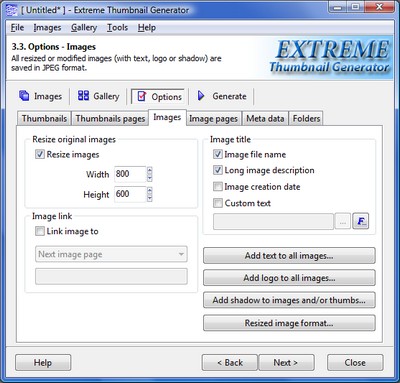Image resolution: width=400 pixels, height=383 pixels.
Task: Open the Tools menu
Action: click(x=117, y=27)
